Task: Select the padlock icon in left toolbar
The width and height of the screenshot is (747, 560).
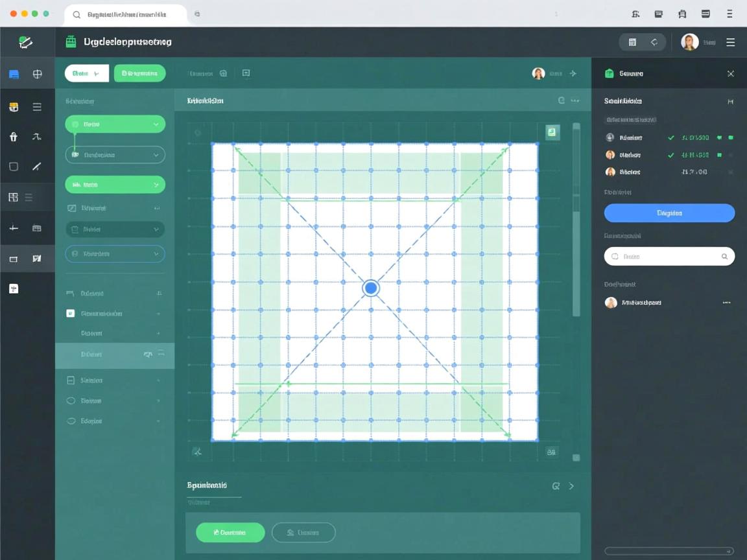Action: 14,137
